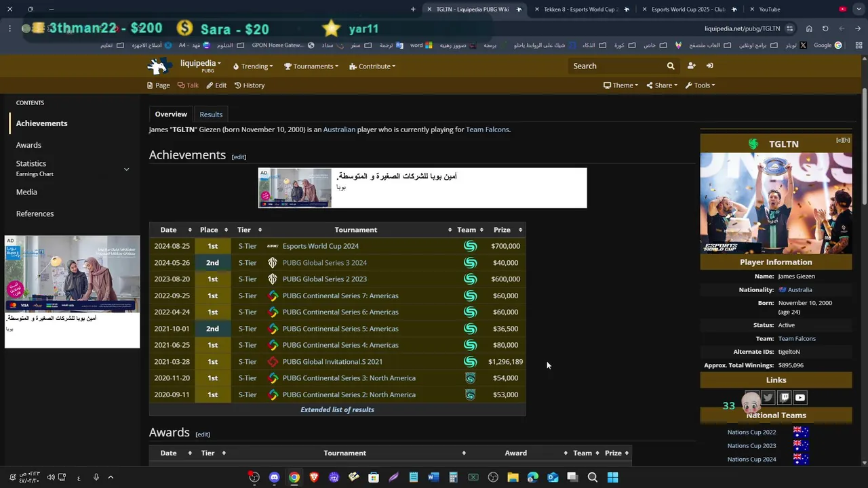Image resolution: width=868 pixels, height=488 pixels.
Task: Click taskbar search magnifier icon
Action: click(x=593, y=477)
